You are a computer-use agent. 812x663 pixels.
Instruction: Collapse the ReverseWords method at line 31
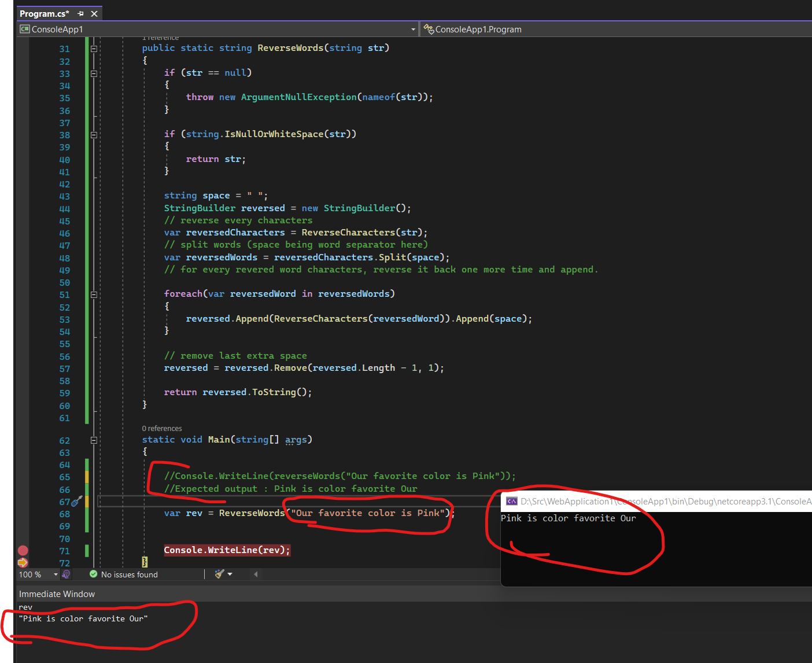point(94,49)
